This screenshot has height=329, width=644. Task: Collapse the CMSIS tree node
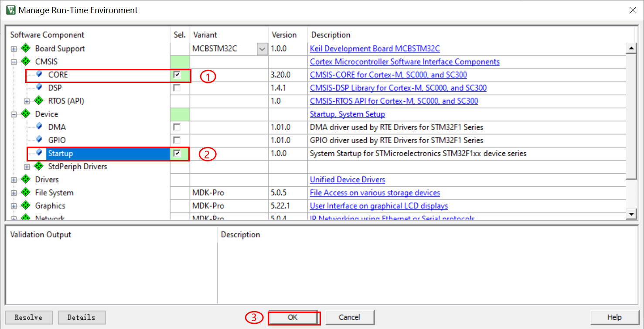(14, 62)
